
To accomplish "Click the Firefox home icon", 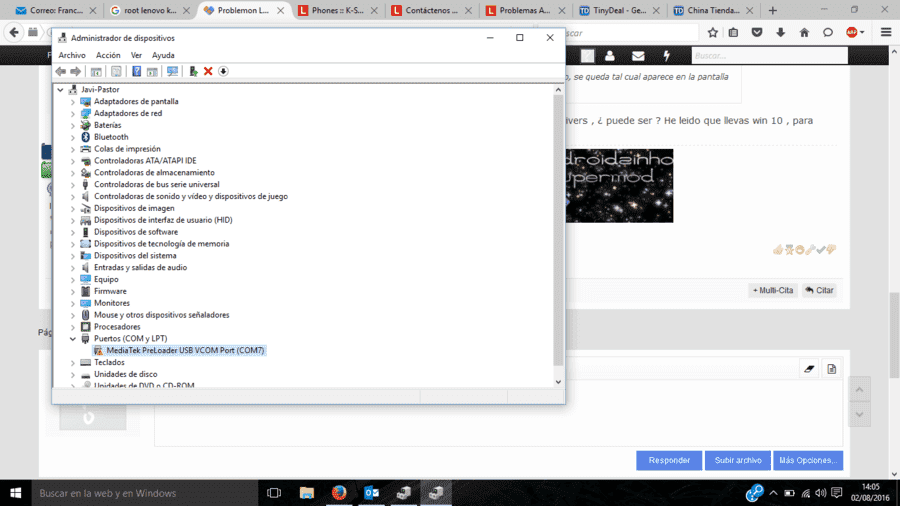I will (x=804, y=33).
